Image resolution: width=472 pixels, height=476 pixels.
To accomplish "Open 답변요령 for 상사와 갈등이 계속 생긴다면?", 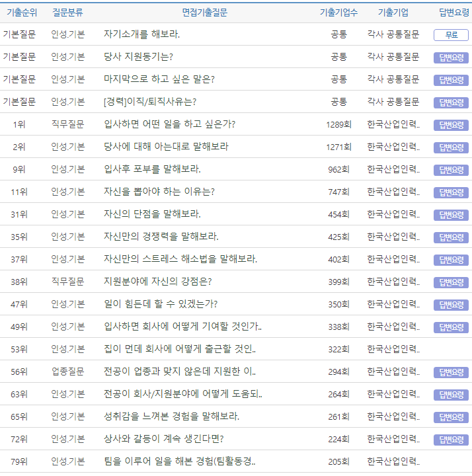I will point(451,440).
